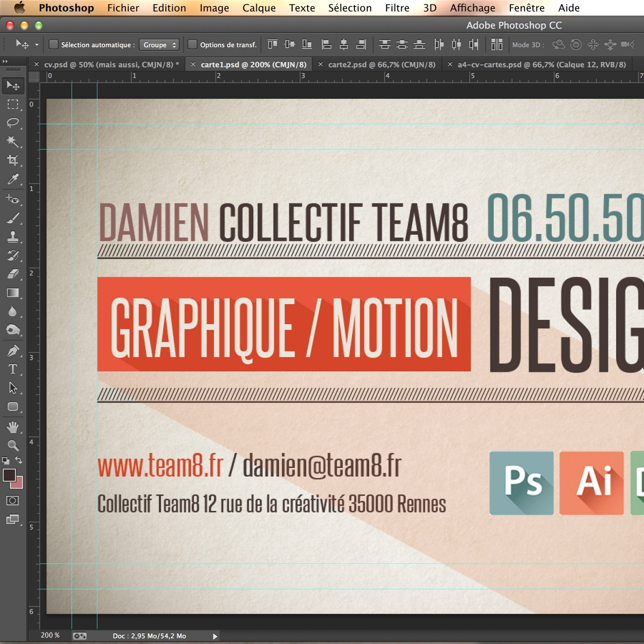This screenshot has width=644, height=644.
Task: Open the Fenêtre menu
Action: (x=526, y=8)
